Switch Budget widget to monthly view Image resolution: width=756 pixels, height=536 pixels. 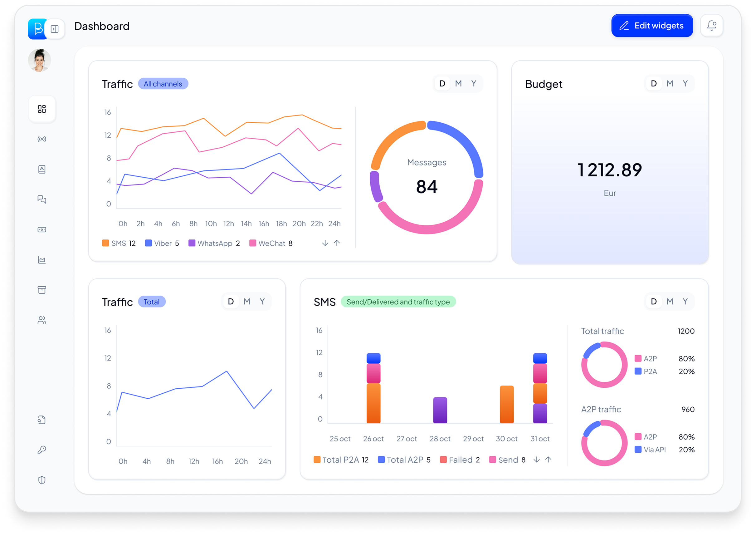point(670,84)
